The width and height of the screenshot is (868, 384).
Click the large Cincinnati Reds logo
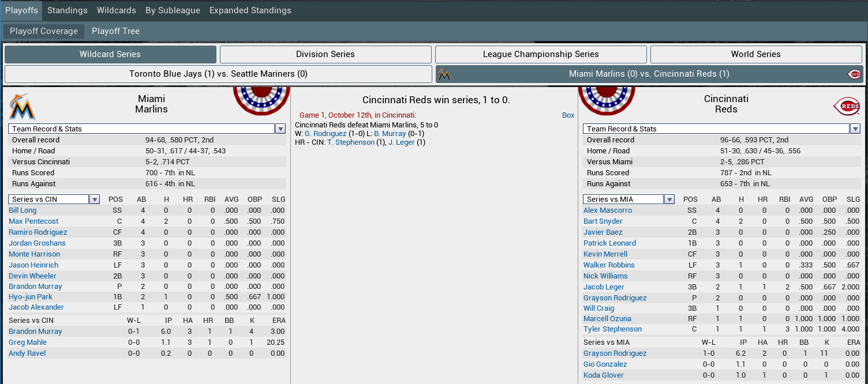[846, 107]
